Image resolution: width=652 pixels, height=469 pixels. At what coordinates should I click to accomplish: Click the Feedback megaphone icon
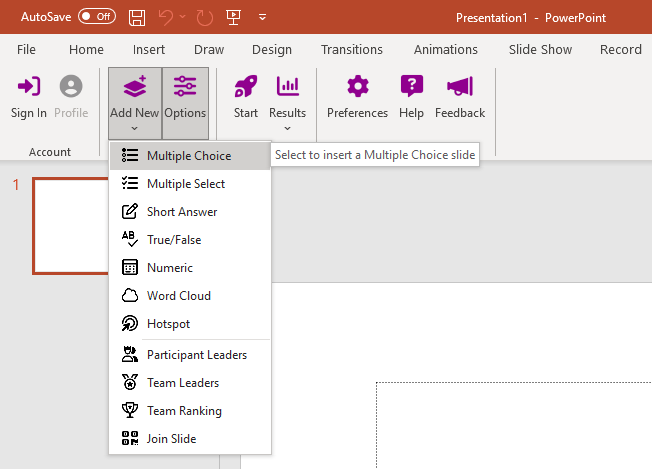[460, 86]
